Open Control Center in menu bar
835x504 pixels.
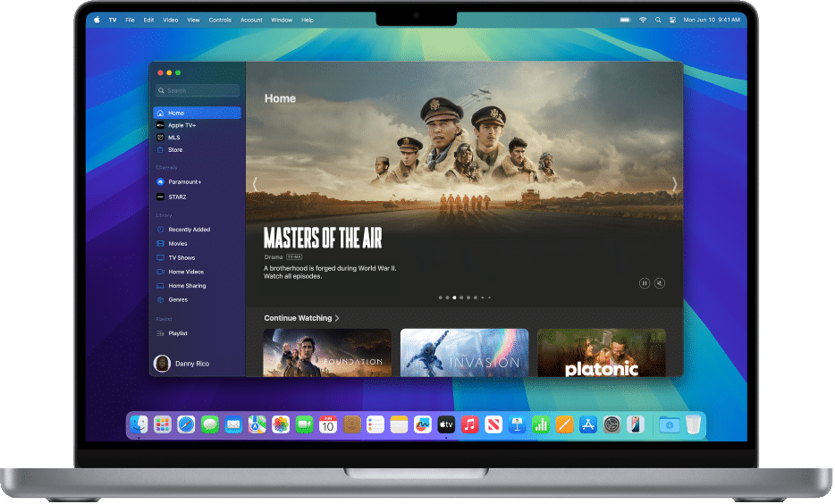click(672, 20)
